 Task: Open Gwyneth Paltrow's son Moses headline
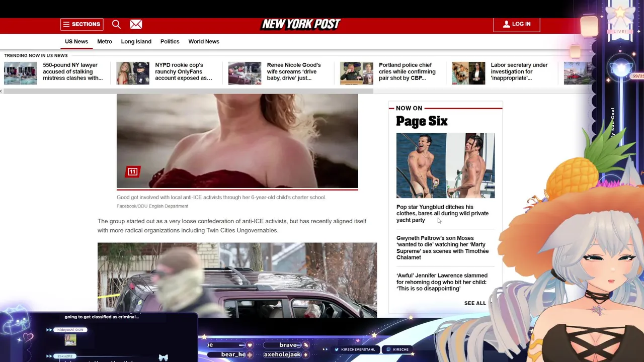point(442,247)
